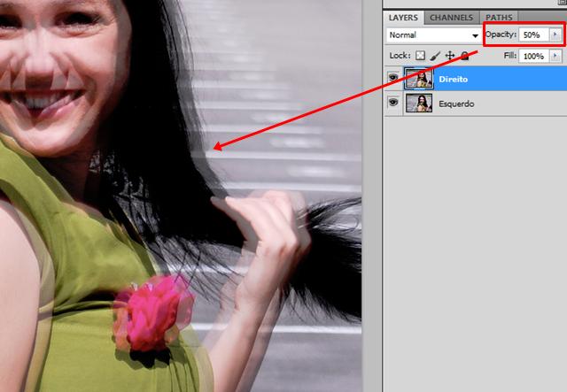Hide the Esquerdo layer with eye icon

pyautogui.click(x=392, y=104)
